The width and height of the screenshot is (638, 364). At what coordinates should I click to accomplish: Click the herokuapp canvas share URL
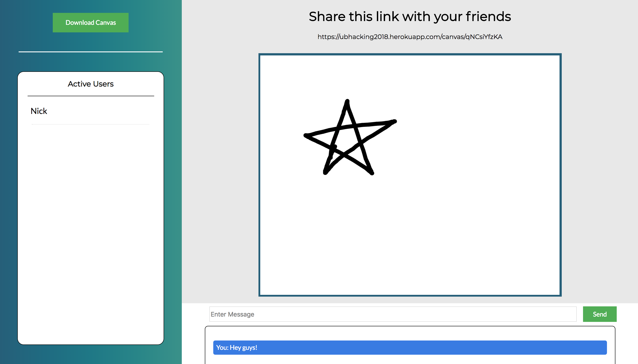point(410,37)
